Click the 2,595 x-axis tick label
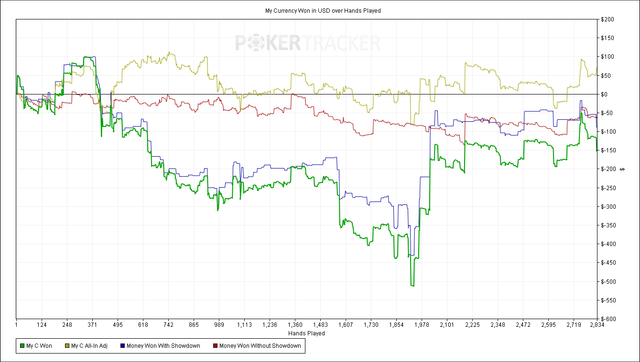 pyautogui.click(x=548, y=325)
